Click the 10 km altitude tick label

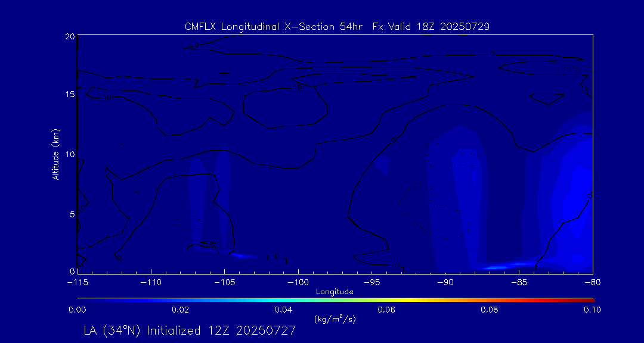(x=69, y=154)
